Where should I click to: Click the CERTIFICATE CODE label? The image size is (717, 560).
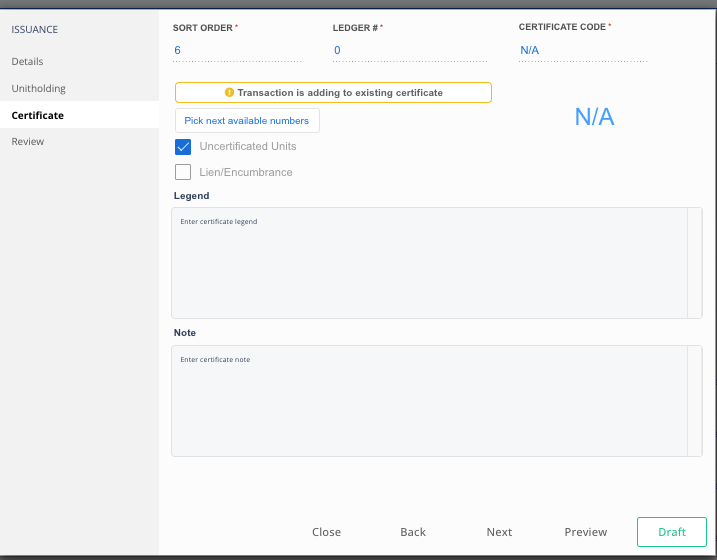click(x=562, y=27)
